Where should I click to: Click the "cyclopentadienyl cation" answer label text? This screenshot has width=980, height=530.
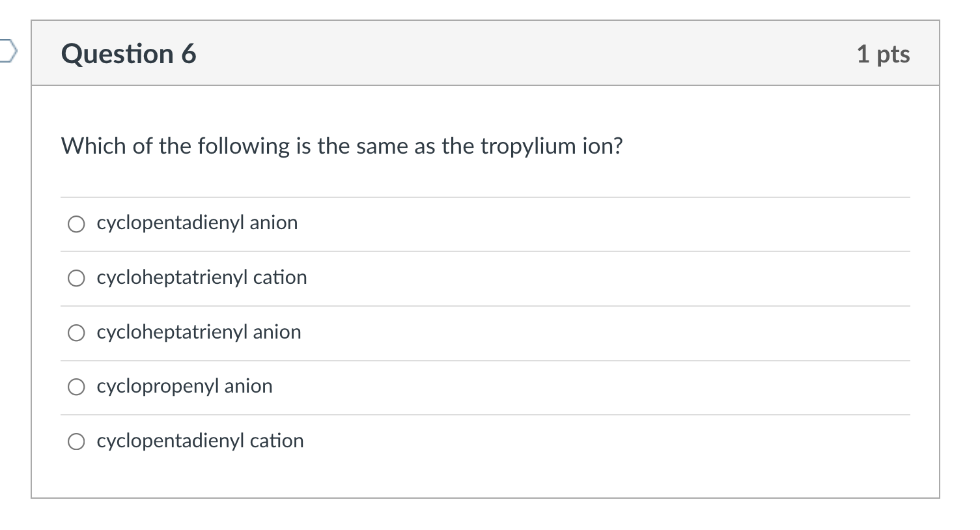(200, 441)
